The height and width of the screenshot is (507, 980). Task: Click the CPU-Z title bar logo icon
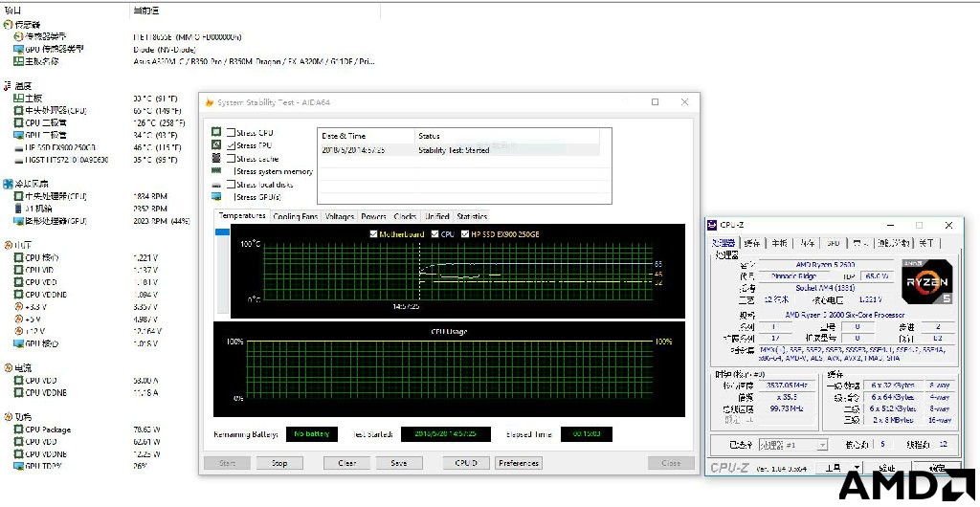(x=712, y=225)
